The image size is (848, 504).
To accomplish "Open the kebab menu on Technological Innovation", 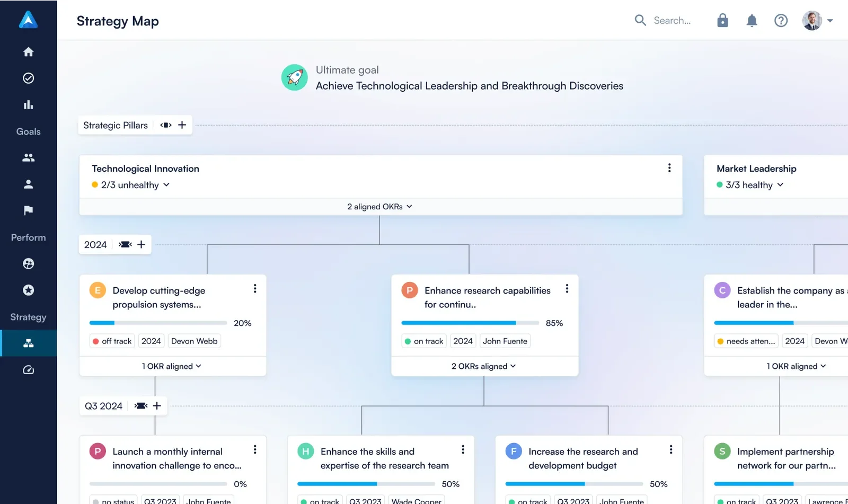I will click(669, 168).
